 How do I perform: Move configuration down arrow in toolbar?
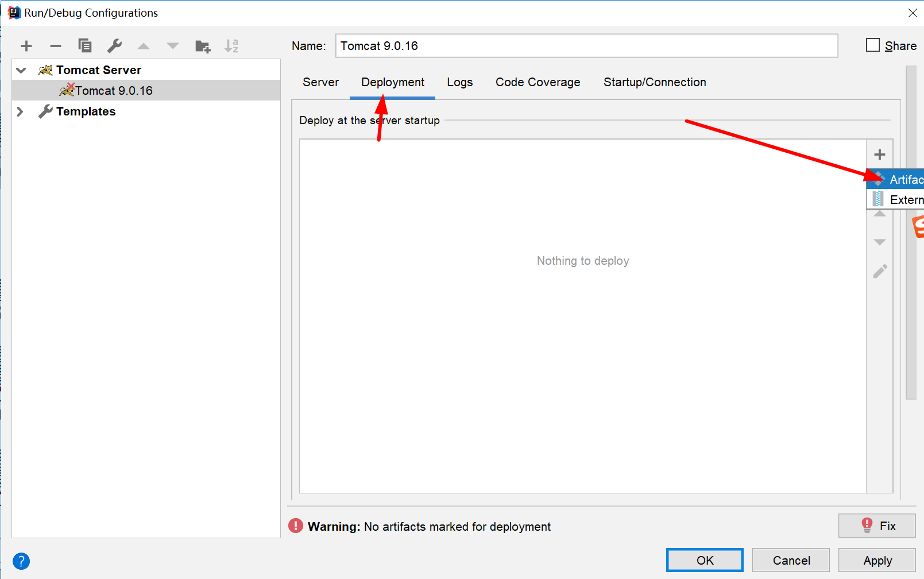point(173,46)
